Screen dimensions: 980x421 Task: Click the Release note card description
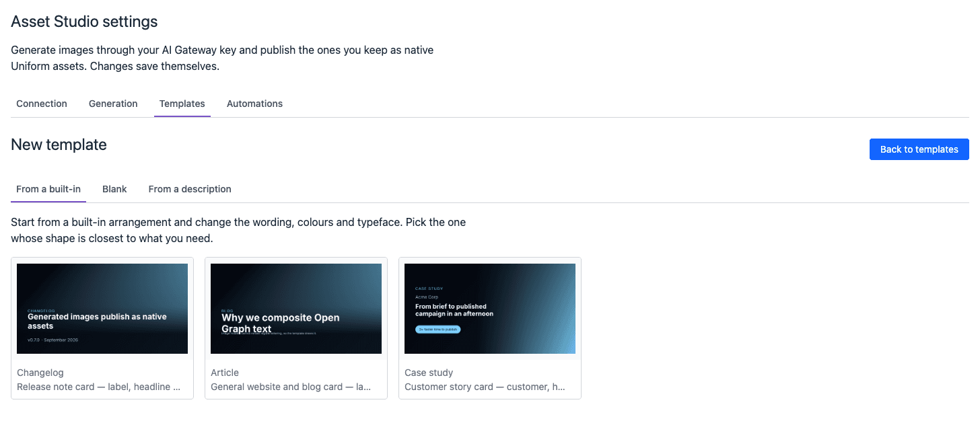point(99,387)
